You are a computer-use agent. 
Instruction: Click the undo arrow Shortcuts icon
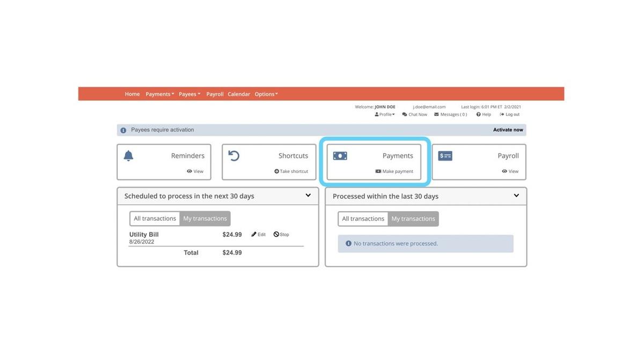coord(234,156)
